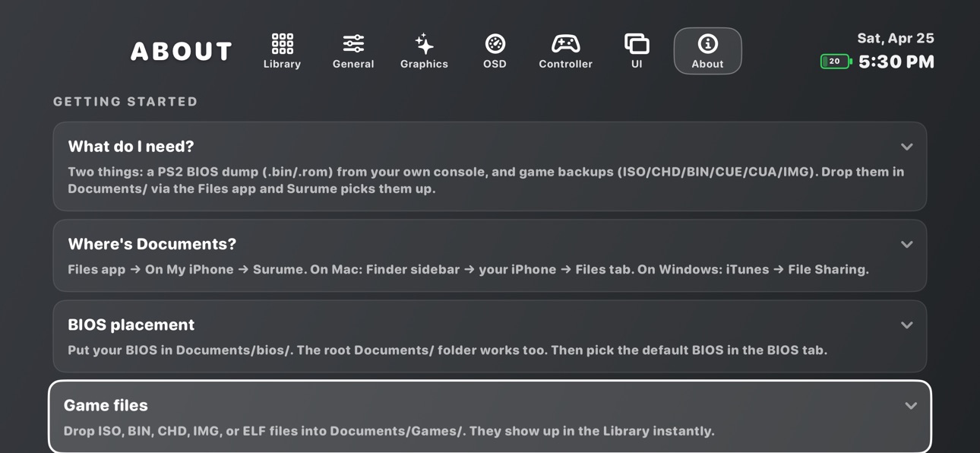Viewport: 980px width, 453px height.
Task: Click the Documents/bios/ placement description
Action: (x=447, y=350)
